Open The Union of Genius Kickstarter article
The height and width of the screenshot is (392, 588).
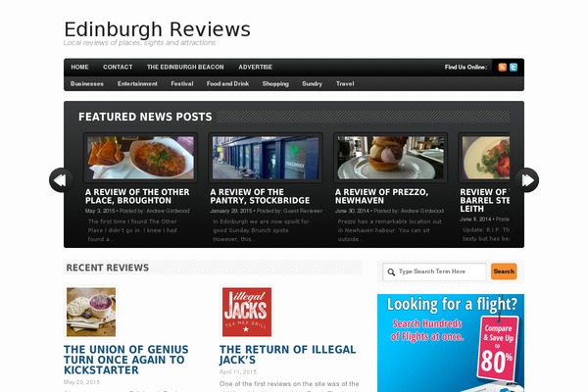[x=126, y=360]
